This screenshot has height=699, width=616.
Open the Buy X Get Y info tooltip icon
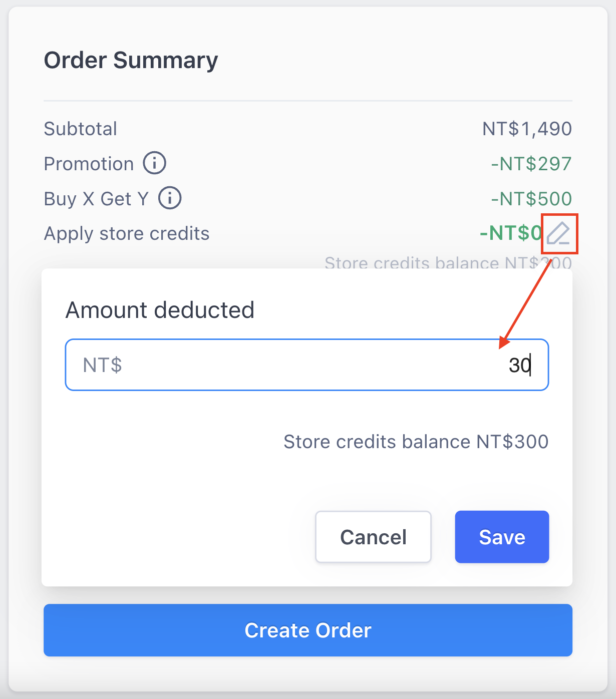170,198
